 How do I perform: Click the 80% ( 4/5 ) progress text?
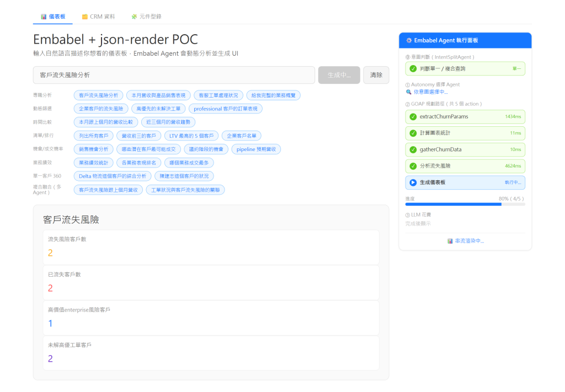[511, 198]
